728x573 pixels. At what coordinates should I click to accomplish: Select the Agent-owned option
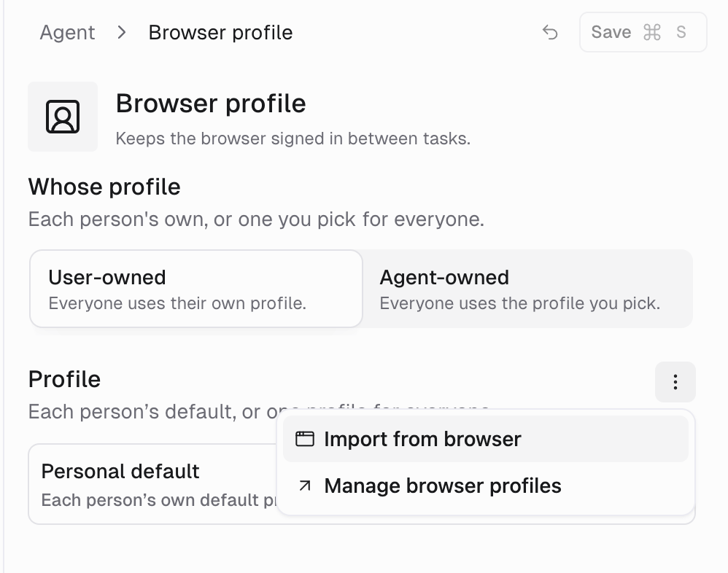click(527, 289)
